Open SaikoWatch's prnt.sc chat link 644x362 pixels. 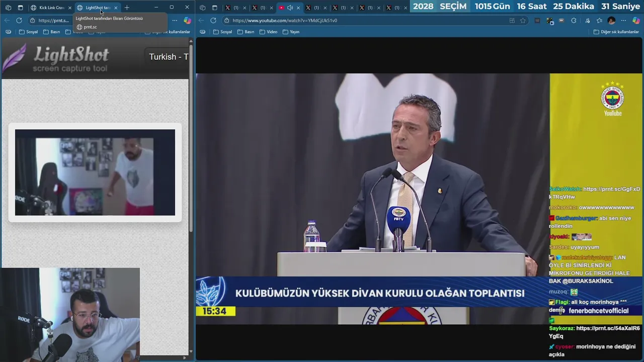[x=595, y=193]
